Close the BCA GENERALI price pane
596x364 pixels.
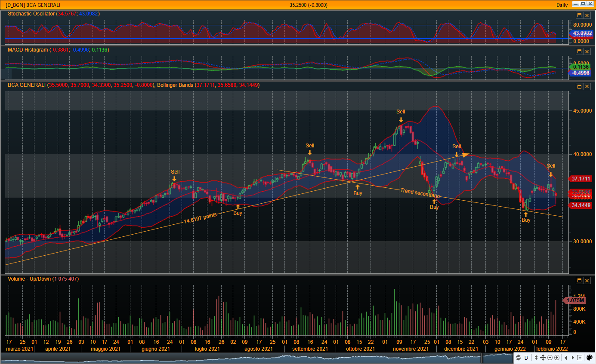(x=587, y=86)
